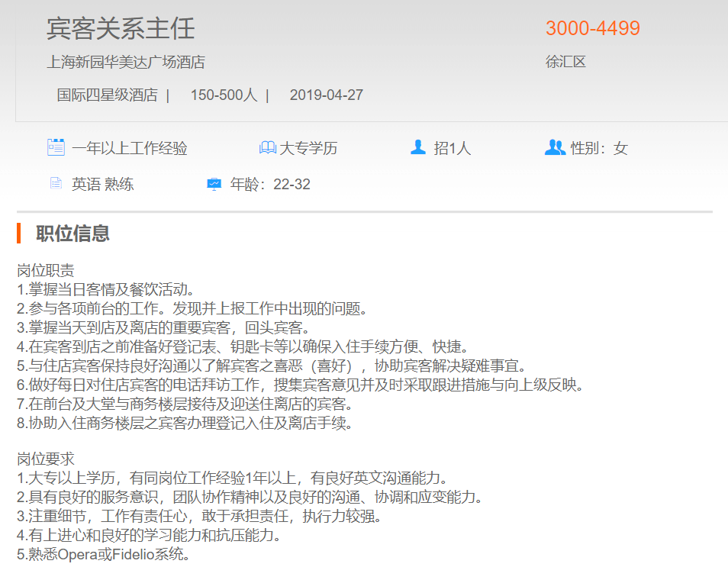This screenshot has height=567, width=728.
Task: Click the document icon beside 英语 熟练
Action: tap(55, 183)
